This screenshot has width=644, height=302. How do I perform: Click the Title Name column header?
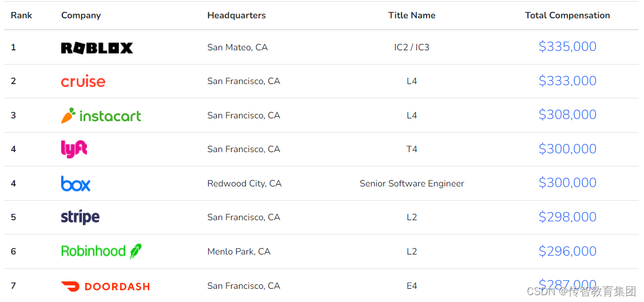(x=412, y=15)
